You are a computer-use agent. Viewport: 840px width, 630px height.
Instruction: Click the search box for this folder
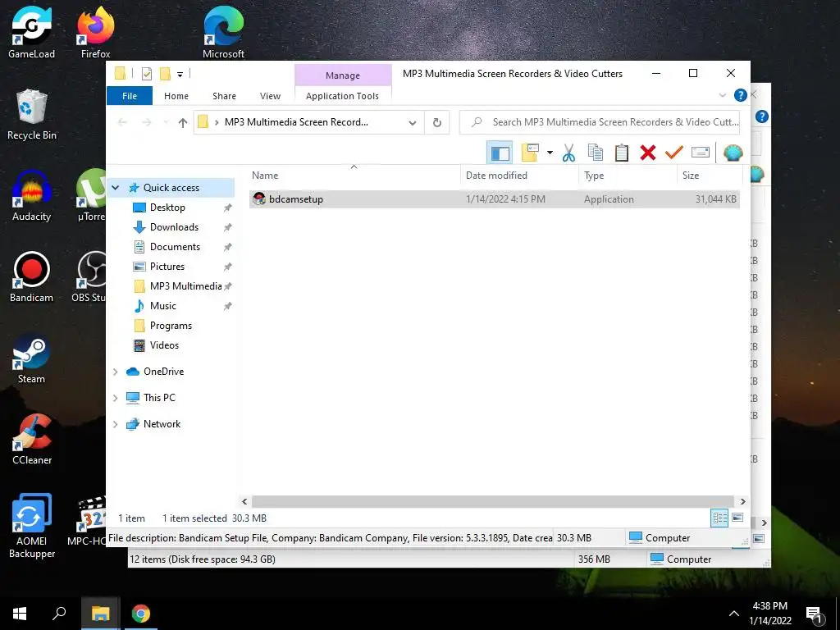click(x=600, y=122)
